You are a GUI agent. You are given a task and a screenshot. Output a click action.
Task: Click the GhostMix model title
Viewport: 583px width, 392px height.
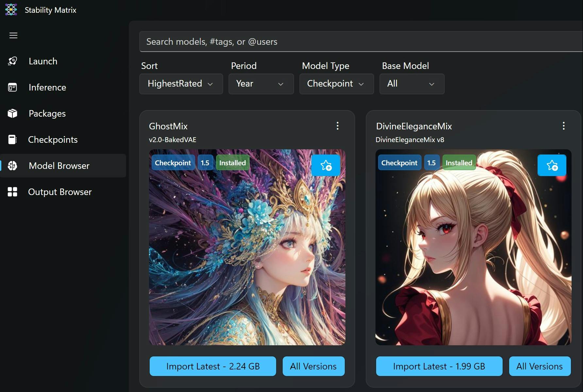[168, 126]
